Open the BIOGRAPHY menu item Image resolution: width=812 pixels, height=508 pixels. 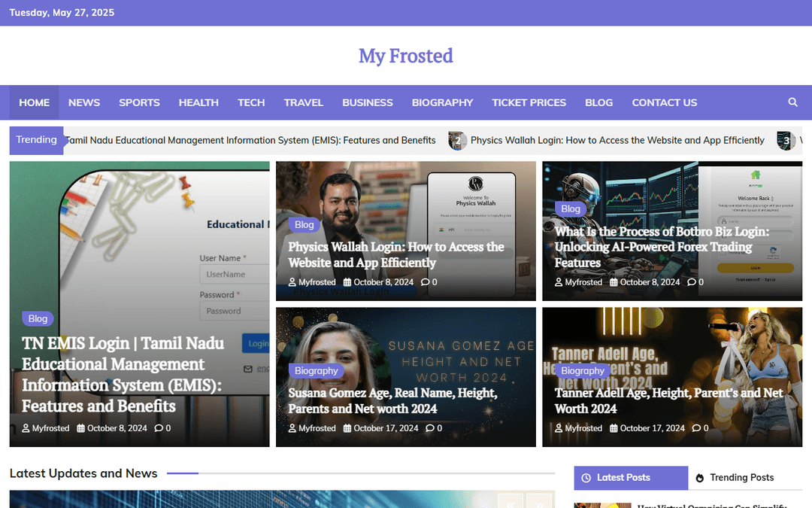(442, 102)
